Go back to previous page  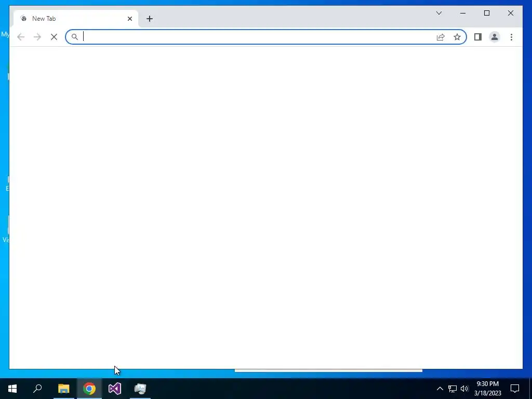pos(21,37)
